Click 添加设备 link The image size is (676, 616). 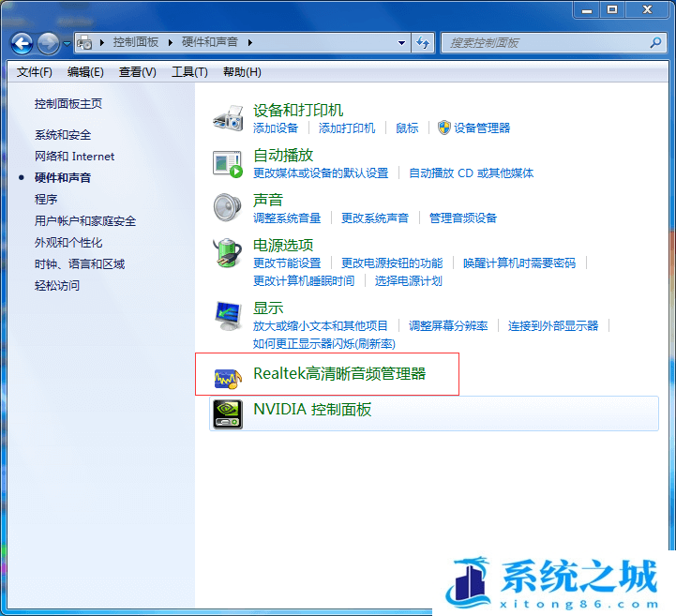276,128
